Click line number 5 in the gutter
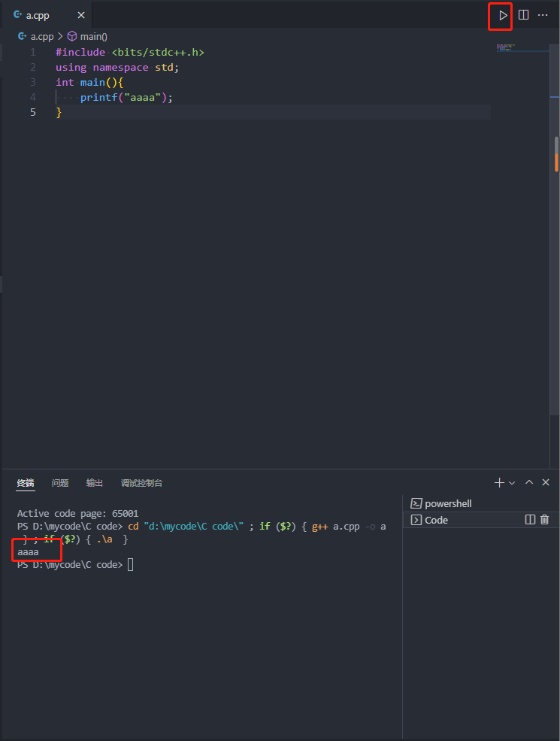Image resolution: width=560 pixels, height=741 pixels. pos(33,113)
